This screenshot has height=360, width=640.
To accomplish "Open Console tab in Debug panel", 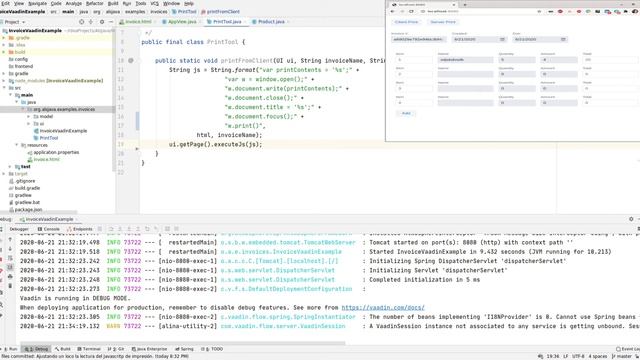I will click(49, 229).
